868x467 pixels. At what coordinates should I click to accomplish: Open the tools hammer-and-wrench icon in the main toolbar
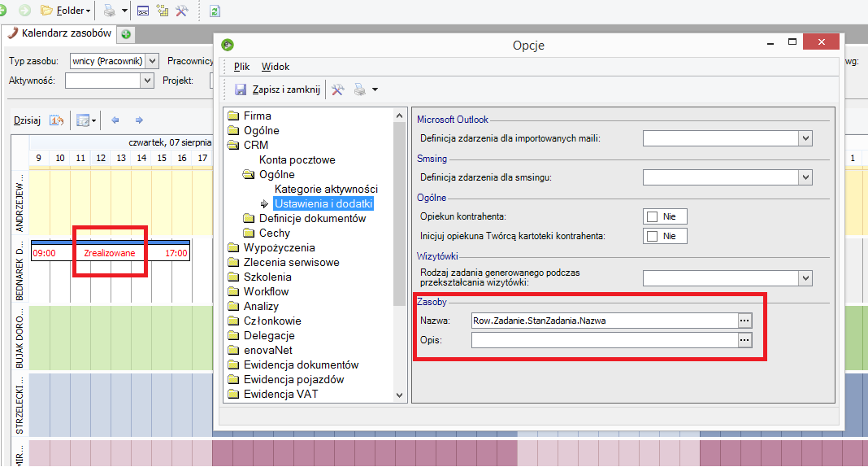tap(181, 10)
